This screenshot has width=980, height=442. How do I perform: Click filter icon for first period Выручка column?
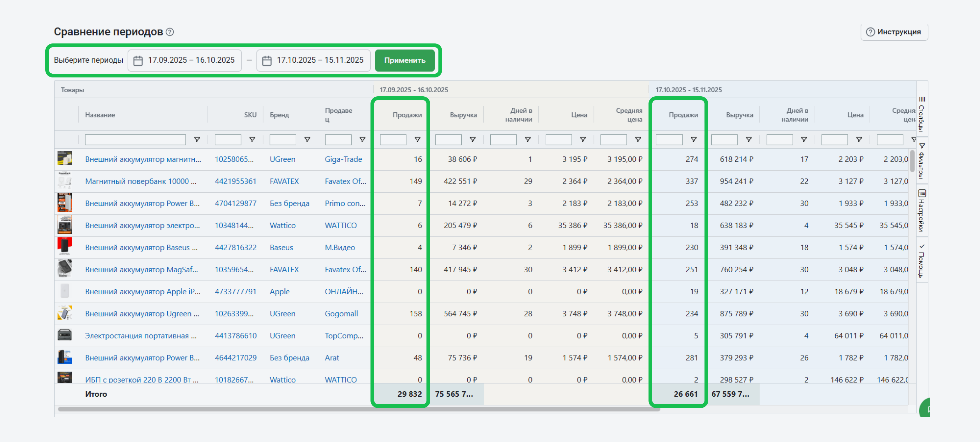472,140
